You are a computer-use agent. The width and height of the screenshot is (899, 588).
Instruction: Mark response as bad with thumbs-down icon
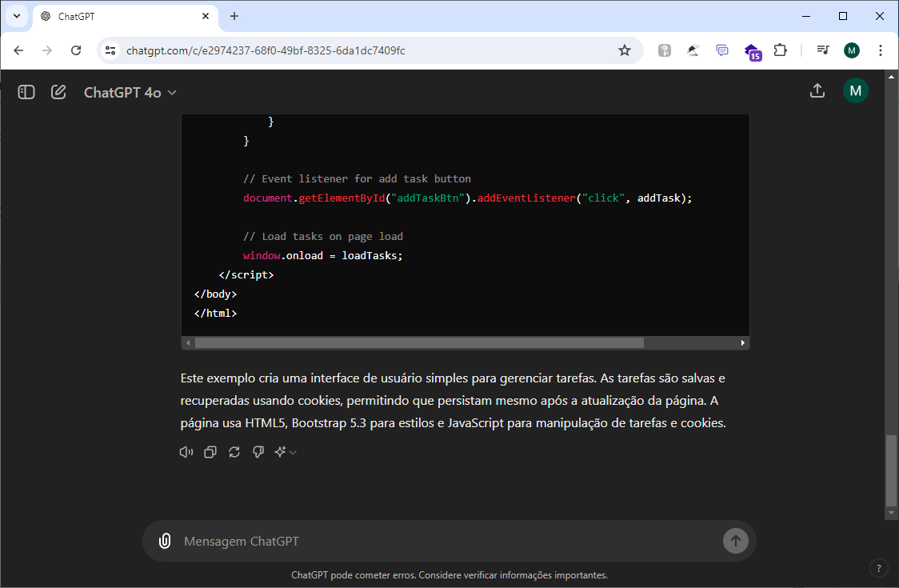[258, 452]
